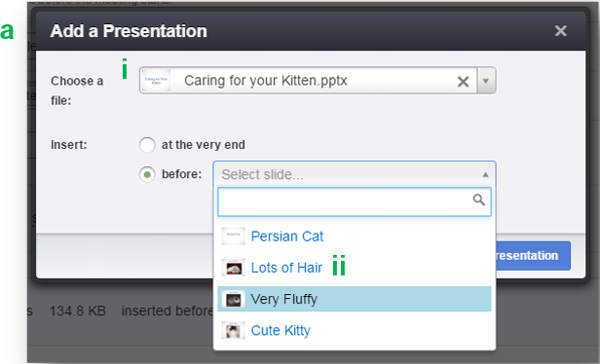Click the Cute Kitty slide thumbnail
The height and width of the screenshot is (364, 600).
[233, 330]
